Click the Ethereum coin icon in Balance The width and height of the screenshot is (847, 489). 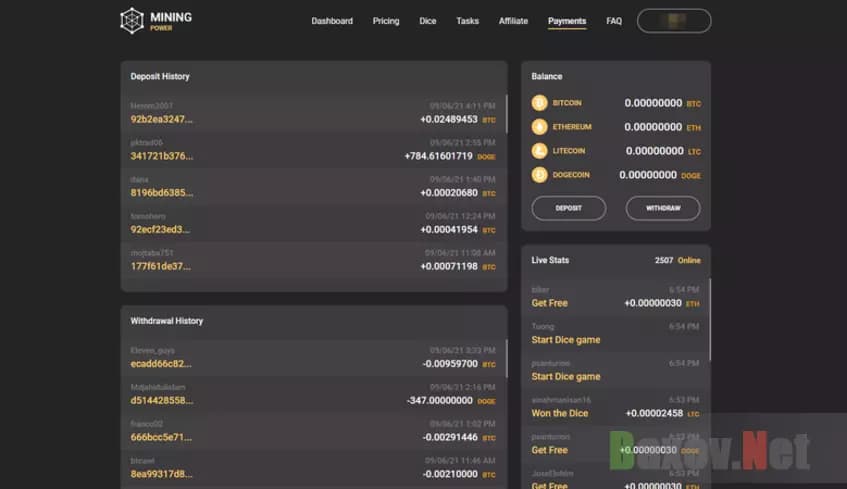pyautogui.click(x=540, y=127)
